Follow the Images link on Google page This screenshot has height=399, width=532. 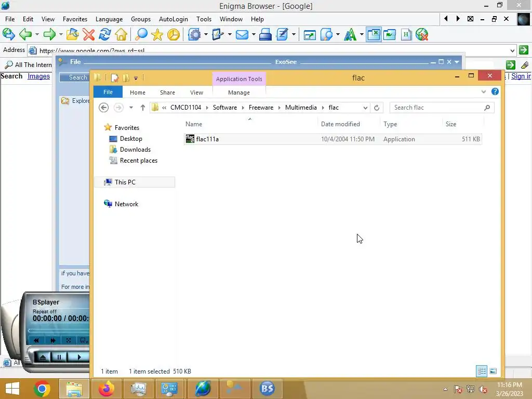coord(38,76)
